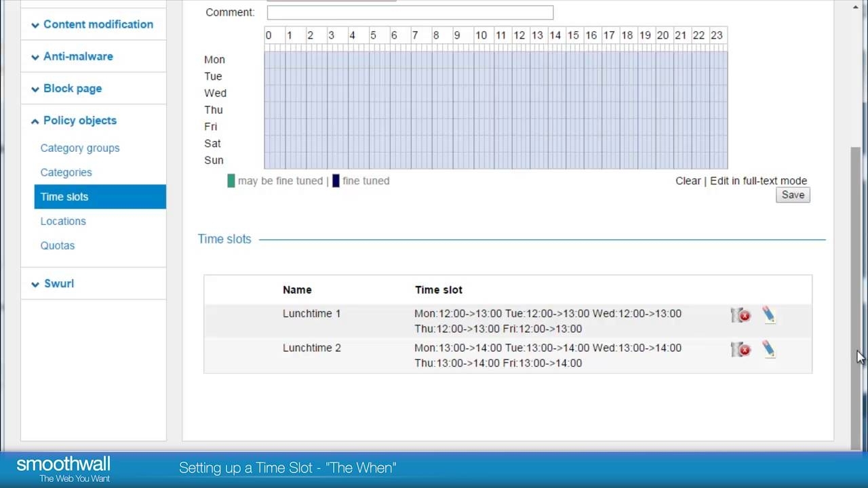Delete the Lunchtime 1 time slot
Screen dimensions: 868x488
pos(741,315)
